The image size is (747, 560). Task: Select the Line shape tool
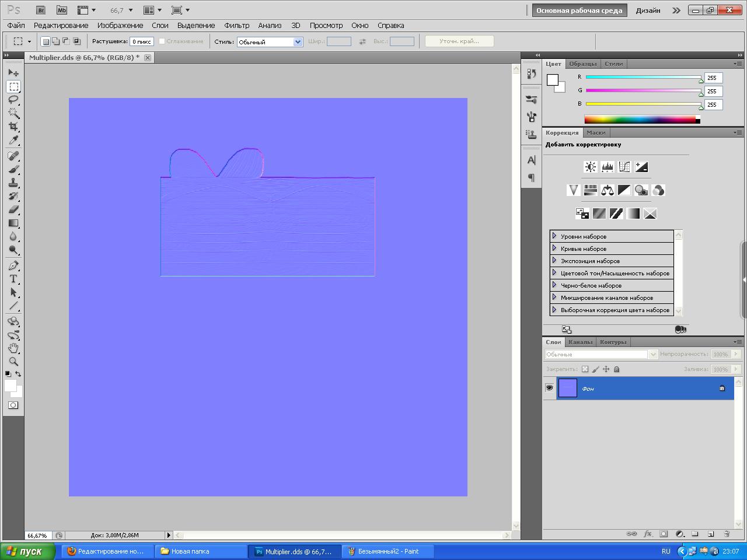tap(13, 306)
